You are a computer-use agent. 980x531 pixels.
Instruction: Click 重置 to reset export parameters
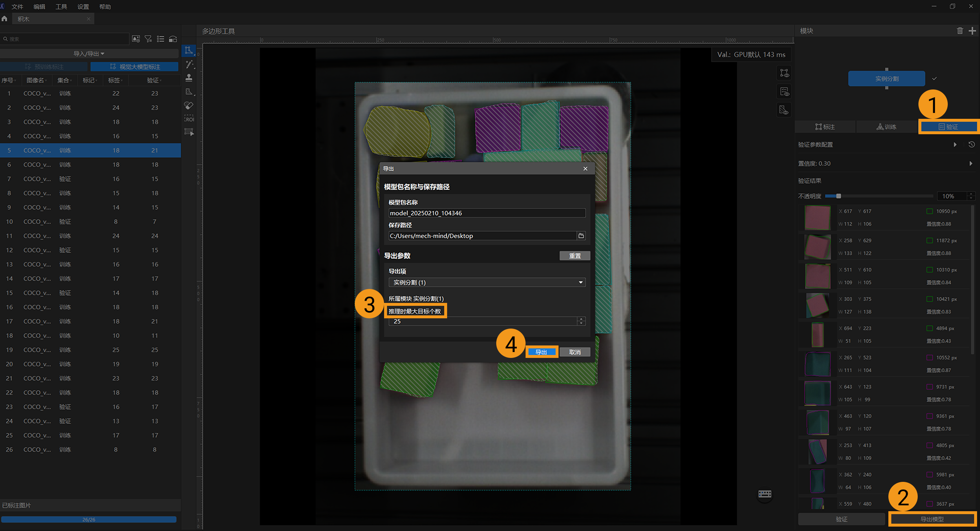[575, 256]
